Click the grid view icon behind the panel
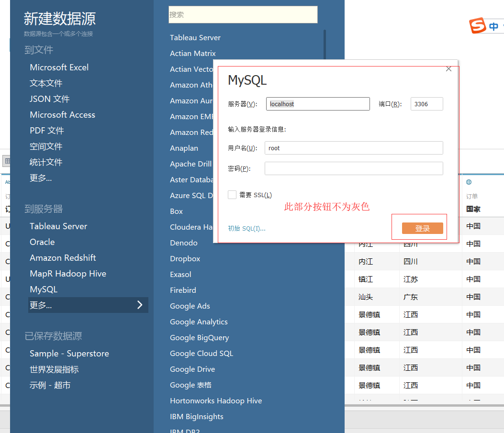 pos(7,161)
